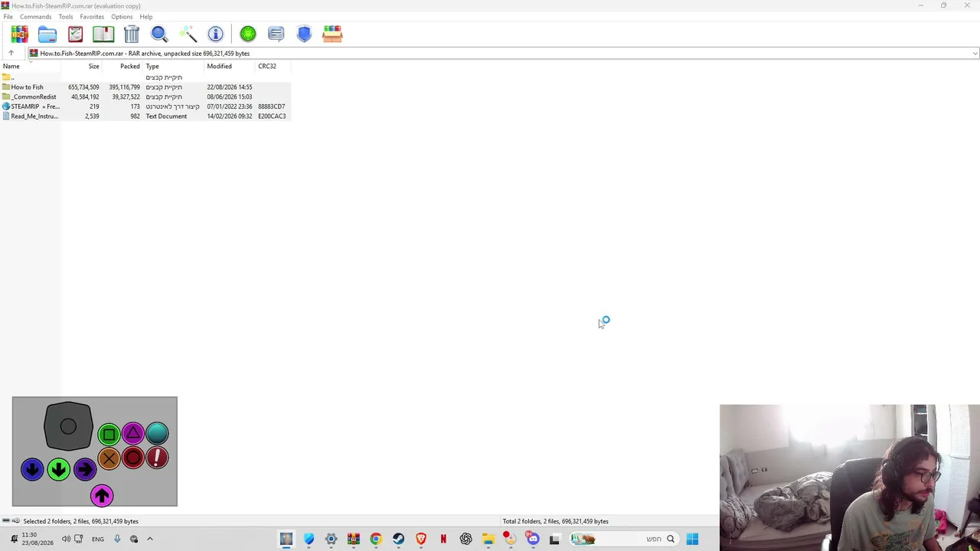Select the Read_Me_Instru... text file
The width and height of the screenshot is (980, 551).
pyautogui.click(x=145, y=116)
